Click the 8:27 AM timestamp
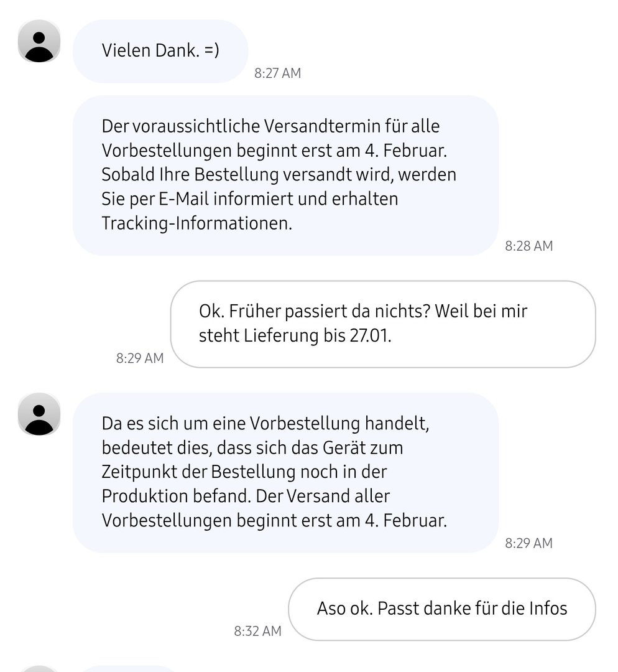The width and height of the screenshot is (618, 672). 277,73
